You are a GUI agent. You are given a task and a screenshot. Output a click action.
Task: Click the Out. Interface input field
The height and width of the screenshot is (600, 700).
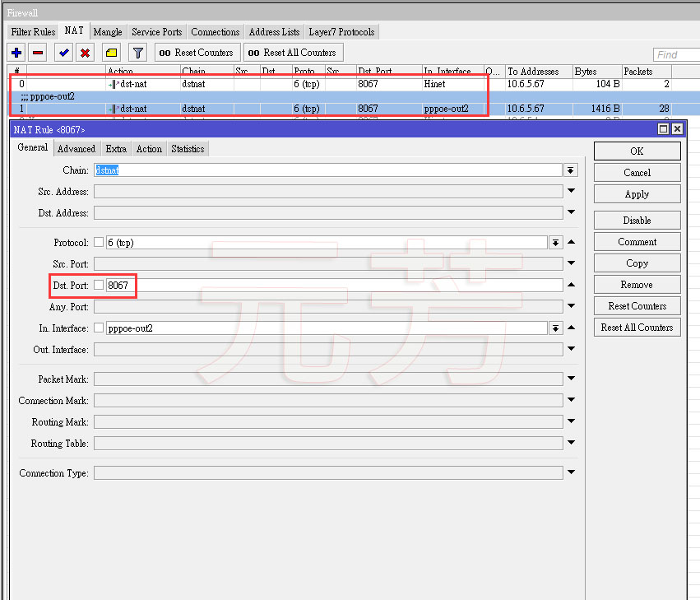point(328,350)
